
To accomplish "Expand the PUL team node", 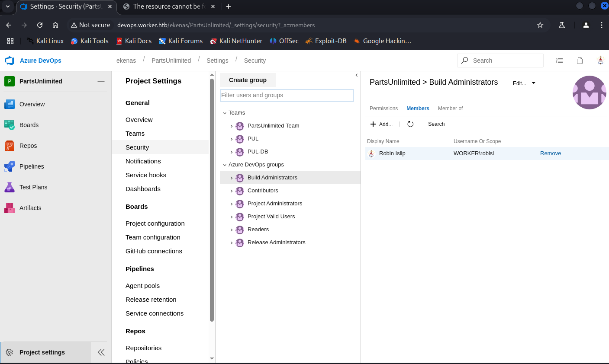I will (x=232, y=139).
